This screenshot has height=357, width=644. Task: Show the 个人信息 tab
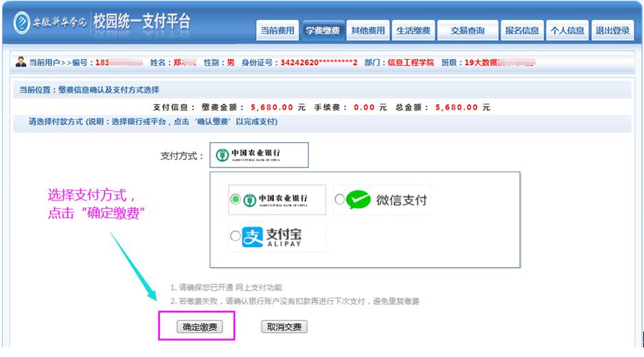tap(567, 31)
